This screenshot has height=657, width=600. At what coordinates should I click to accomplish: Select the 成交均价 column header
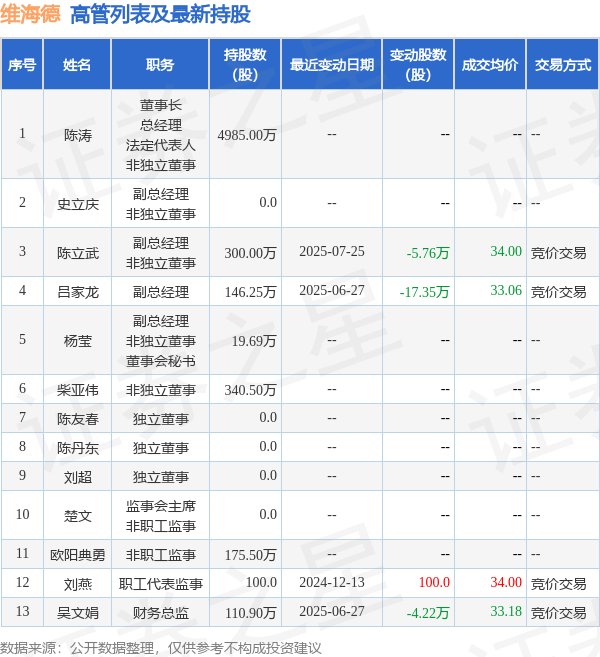tap(490, 65)
